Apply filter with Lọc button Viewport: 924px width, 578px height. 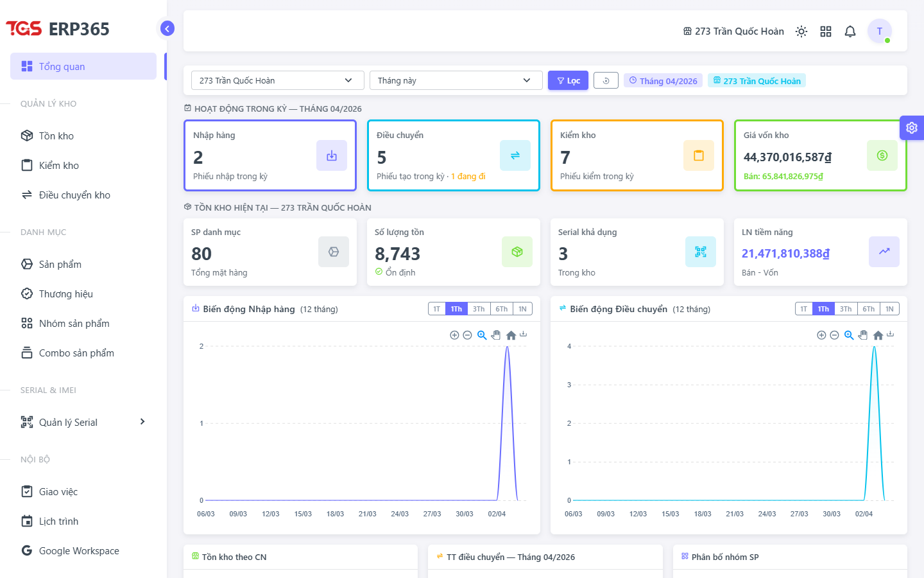568,80
